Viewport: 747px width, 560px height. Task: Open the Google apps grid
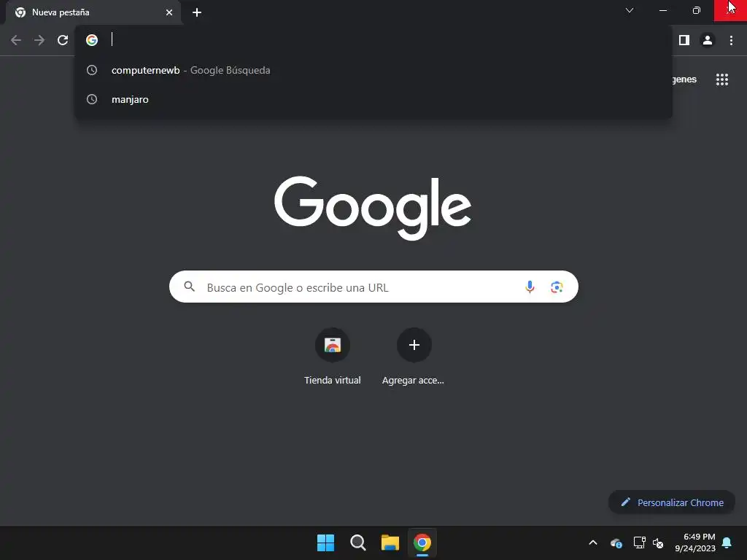coord(721,79)
